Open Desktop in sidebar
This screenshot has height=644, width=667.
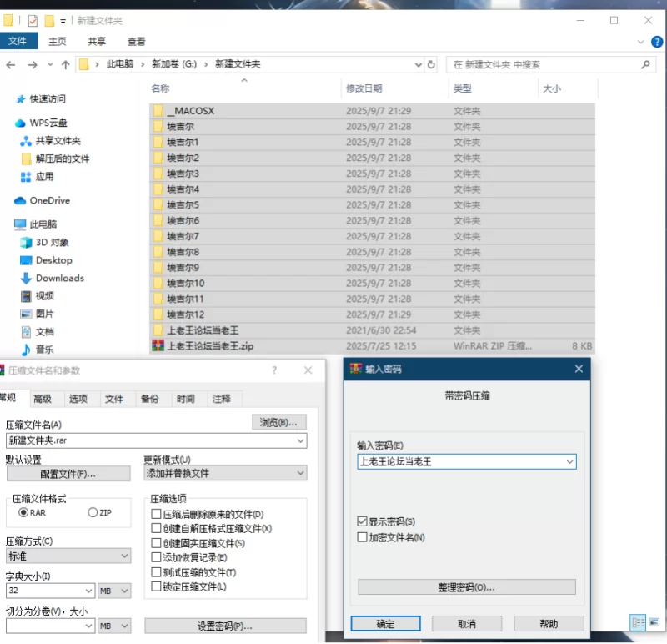tap(46, 260)
